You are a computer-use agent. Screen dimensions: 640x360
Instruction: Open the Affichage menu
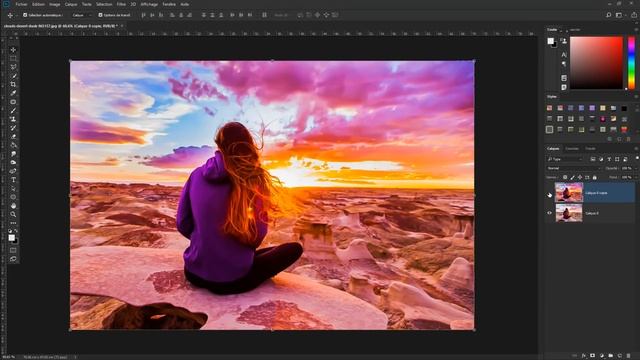pos(149,4)
